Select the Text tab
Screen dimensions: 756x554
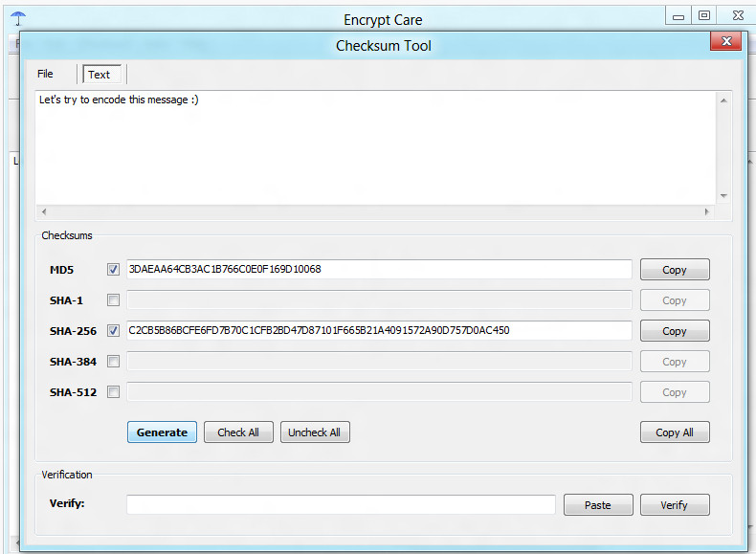click(101, 75)
